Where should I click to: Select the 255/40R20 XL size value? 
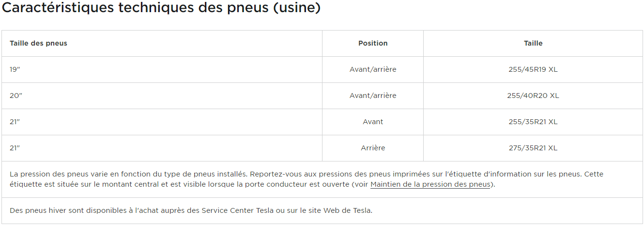533,96
